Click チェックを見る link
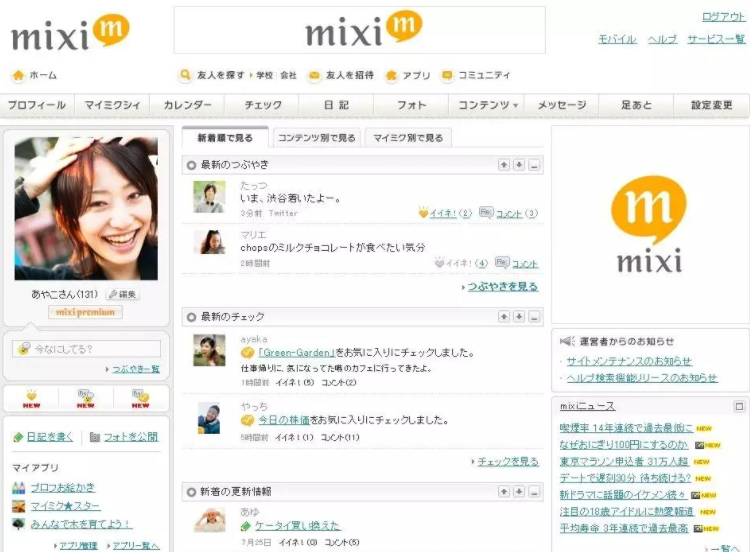This screenshot has width=750, height=552. tap(508, 462)
